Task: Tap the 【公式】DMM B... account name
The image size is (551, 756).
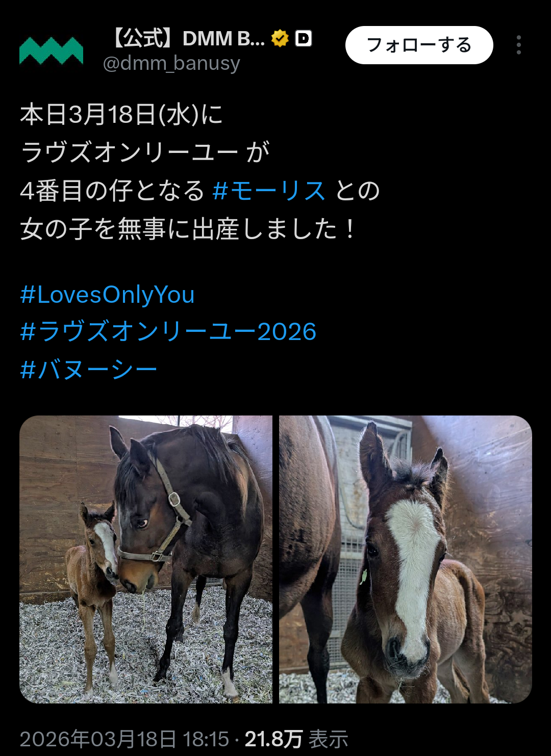Action: (187, 38)
